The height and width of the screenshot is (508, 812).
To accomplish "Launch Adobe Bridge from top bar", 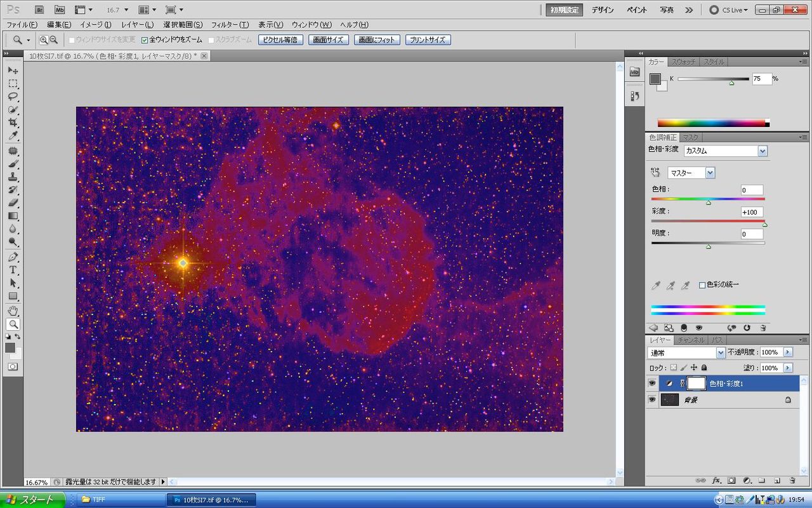I will point(39,10).
